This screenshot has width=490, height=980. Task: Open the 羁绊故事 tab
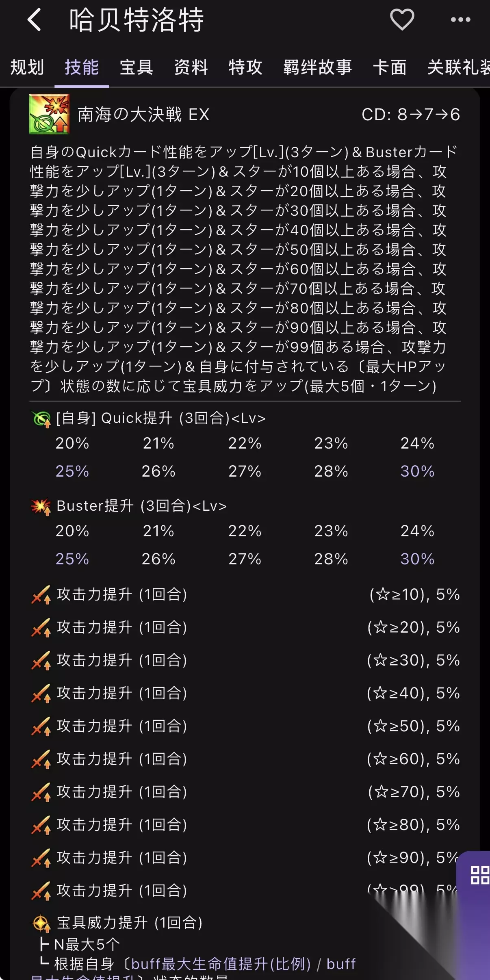(x=317, y=67)
